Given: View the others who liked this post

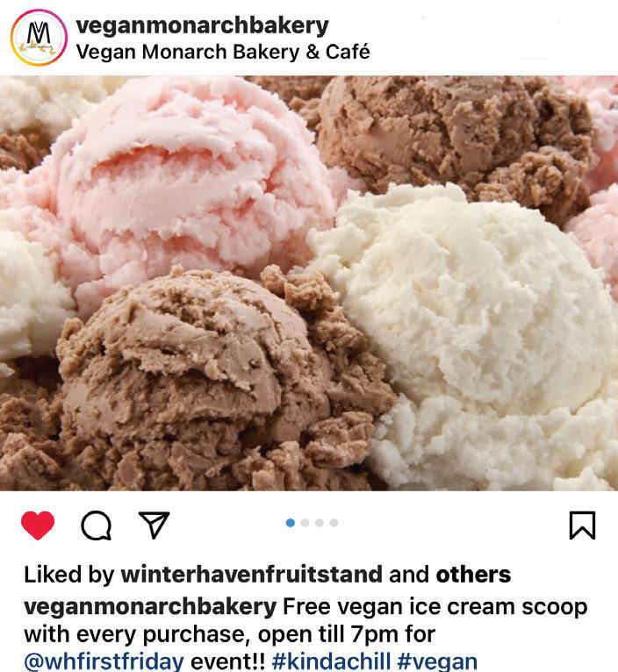Looking at the screenshot, I should [x=473, y=575].
